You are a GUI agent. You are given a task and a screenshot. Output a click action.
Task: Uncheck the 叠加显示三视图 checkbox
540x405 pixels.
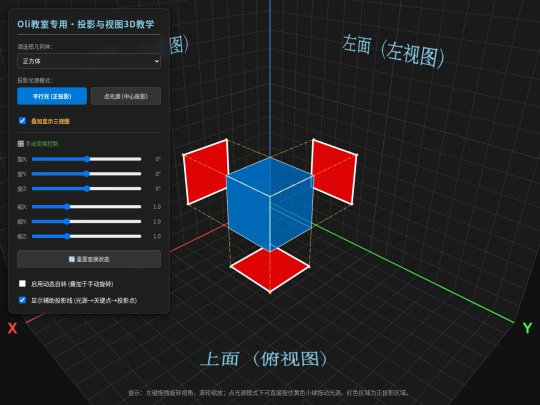[22, 121]
